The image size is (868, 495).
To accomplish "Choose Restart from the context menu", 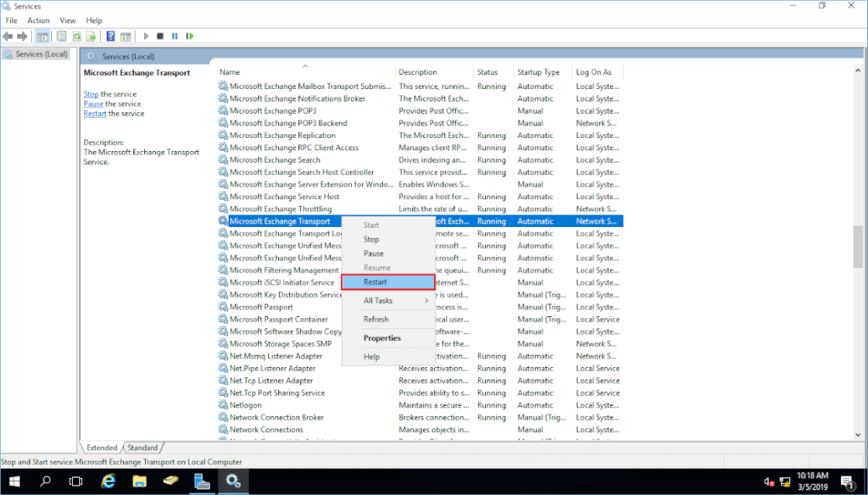I will [x=387, y=281].
